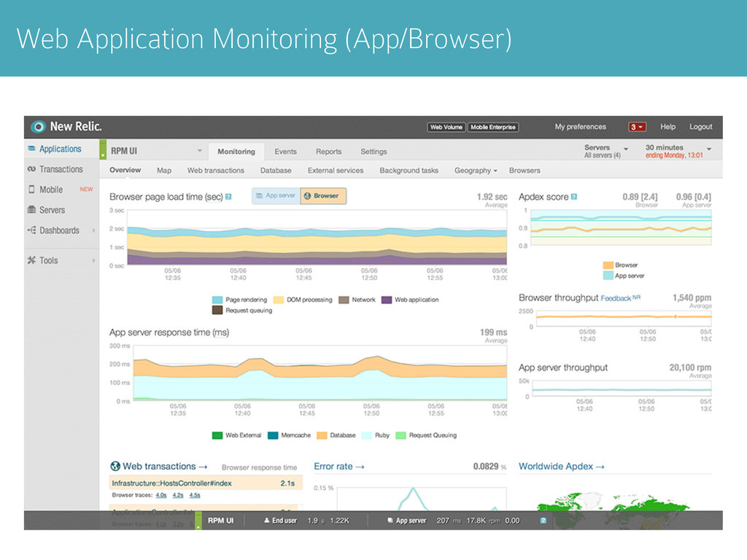Open the Applications sidebar icon
Viewport: 747px width, 560px height.
pyautogui.click(x=31, y=149)
